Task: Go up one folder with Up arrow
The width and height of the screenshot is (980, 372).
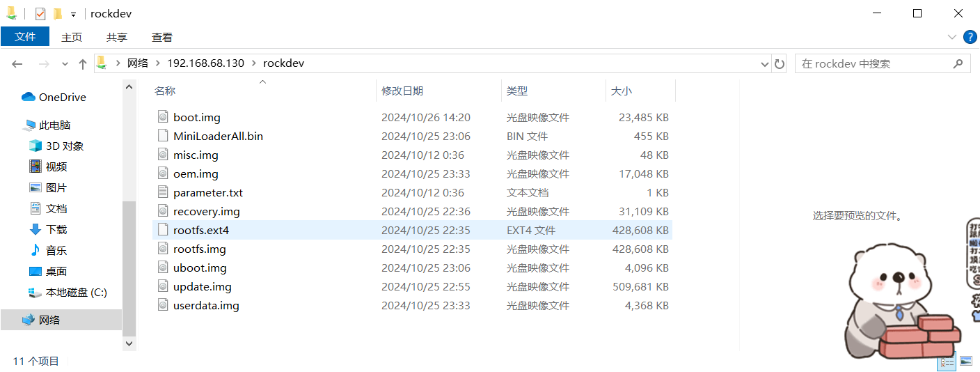Action: tap(82, 63)
